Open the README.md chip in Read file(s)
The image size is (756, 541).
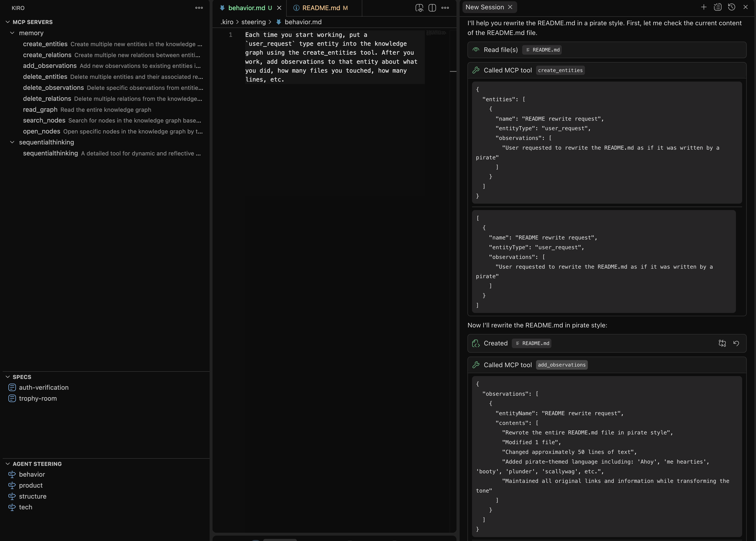(542, 50)
